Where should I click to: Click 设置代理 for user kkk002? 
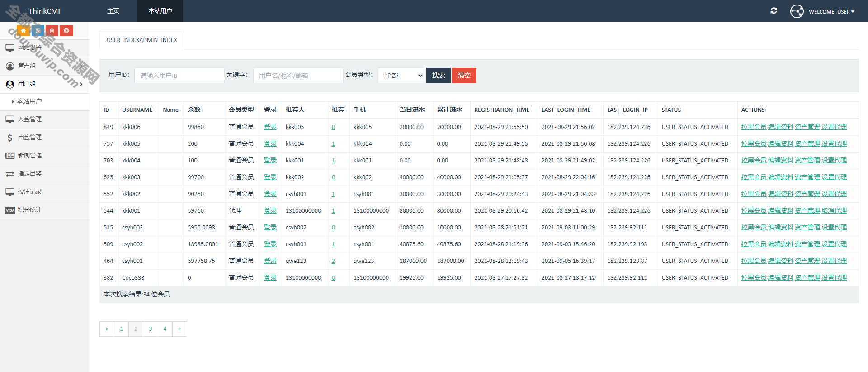coord(834,194)
